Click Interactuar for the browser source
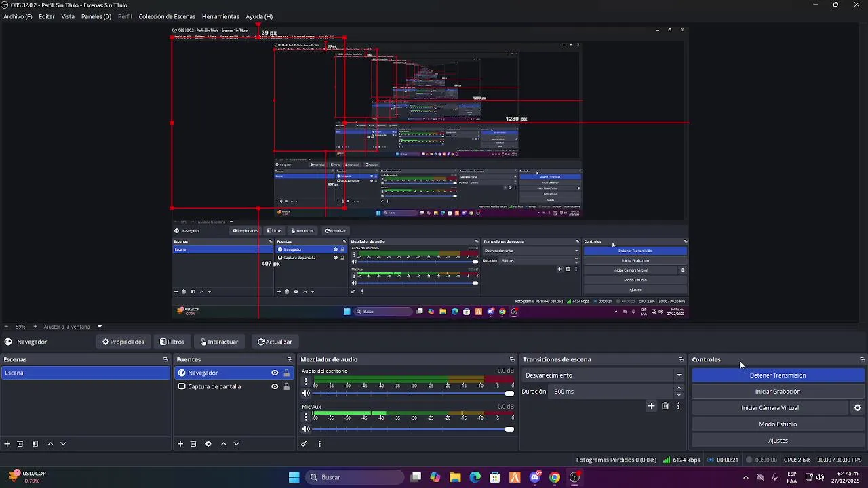Viewport: 868px width, 488px height. click(x=220, y=342)
